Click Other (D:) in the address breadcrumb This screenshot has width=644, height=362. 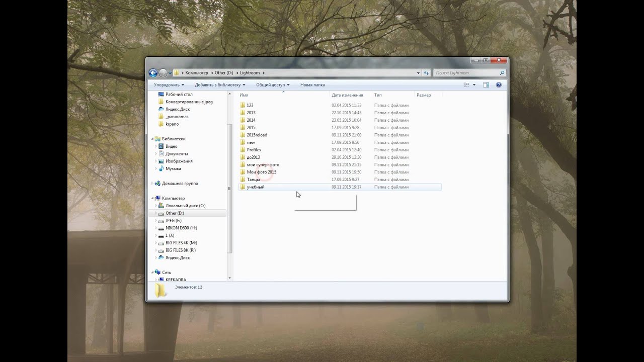tap(224, 73)
